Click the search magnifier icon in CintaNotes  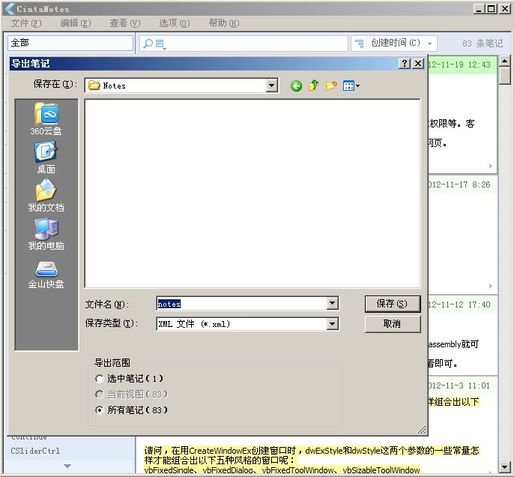pos(148,43)
